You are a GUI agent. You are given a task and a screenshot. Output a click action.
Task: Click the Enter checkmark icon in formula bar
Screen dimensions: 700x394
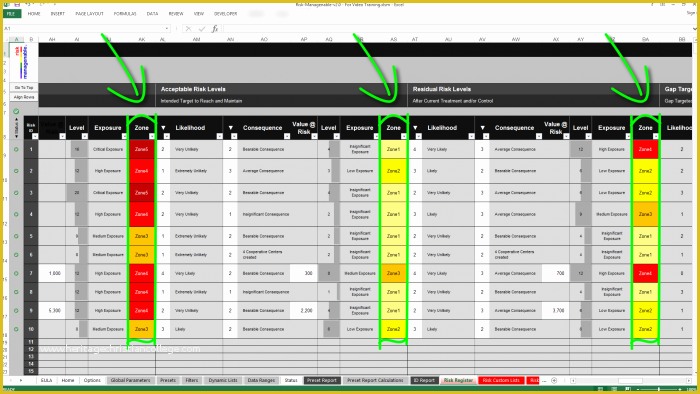(202, 29)
